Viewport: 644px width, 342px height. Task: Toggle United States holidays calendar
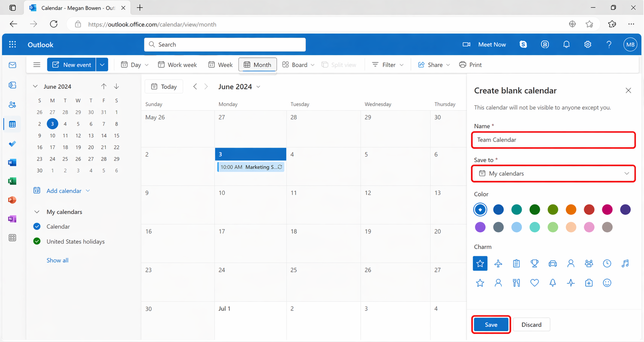tap(37, 241)
